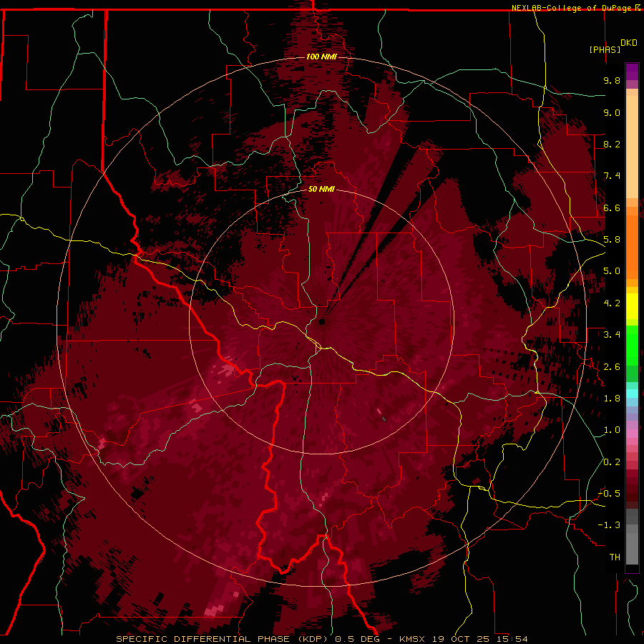Click the 2.6 legend value
The image size is (644, 644).
(612, 367)
